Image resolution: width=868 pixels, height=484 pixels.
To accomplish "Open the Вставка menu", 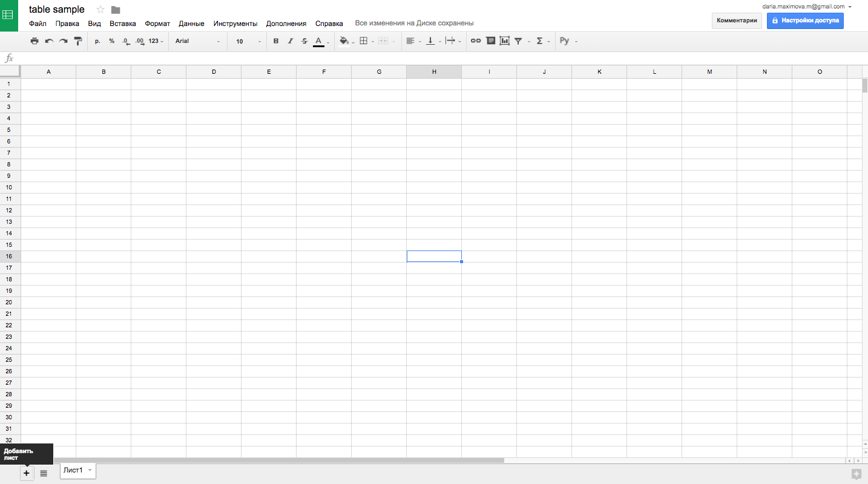I will (123, 24).
